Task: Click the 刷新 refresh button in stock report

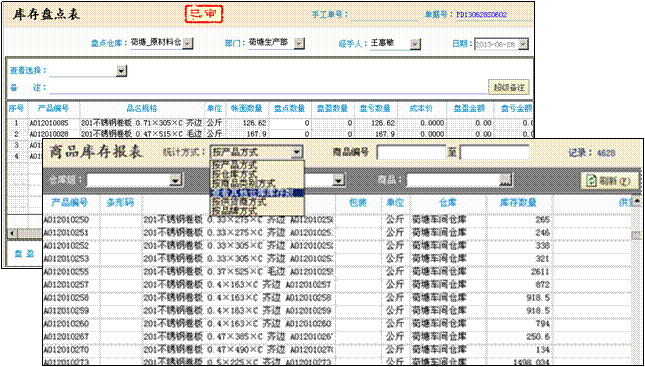Action: point(610,181)
